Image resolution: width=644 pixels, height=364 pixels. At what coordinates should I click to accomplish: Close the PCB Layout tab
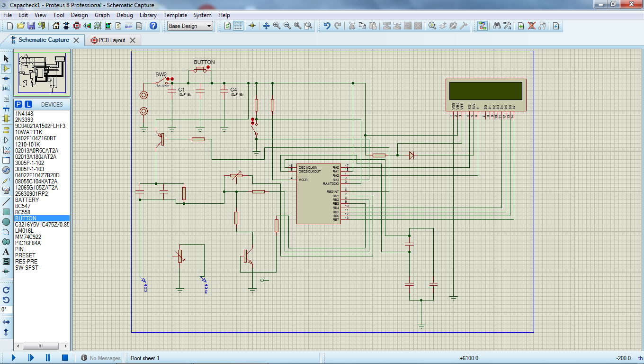tap(133, 40)
